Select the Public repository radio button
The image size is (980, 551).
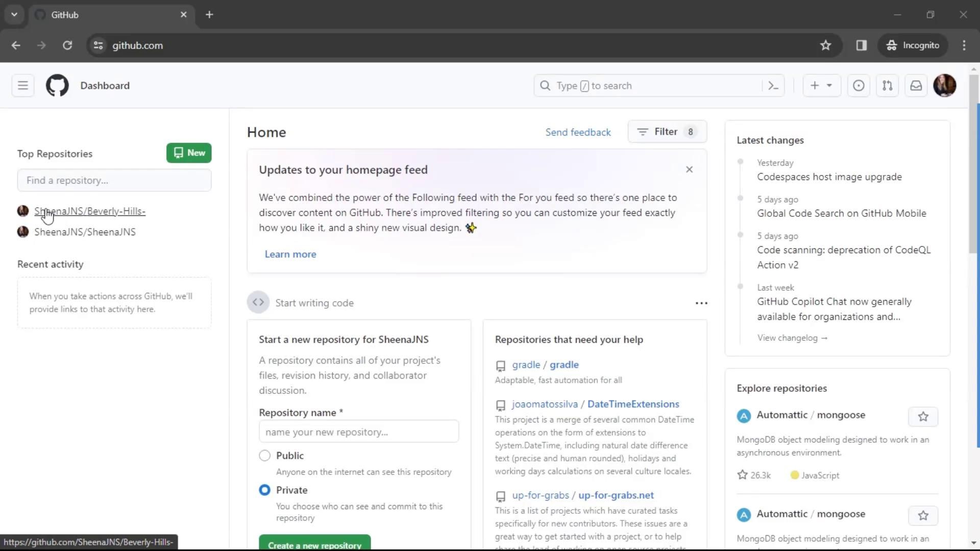point(264,456)
